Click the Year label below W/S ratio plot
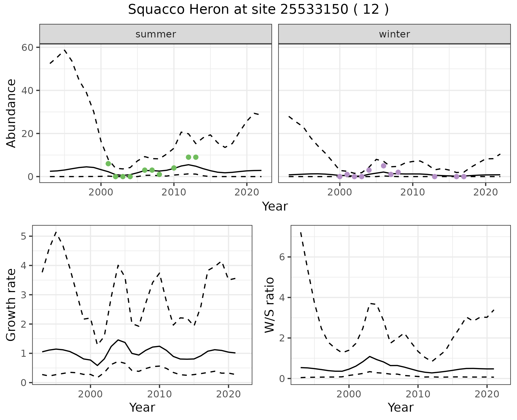Image resolution: width=517 pixels, height=420 pixels. click(x=400, y=407)
